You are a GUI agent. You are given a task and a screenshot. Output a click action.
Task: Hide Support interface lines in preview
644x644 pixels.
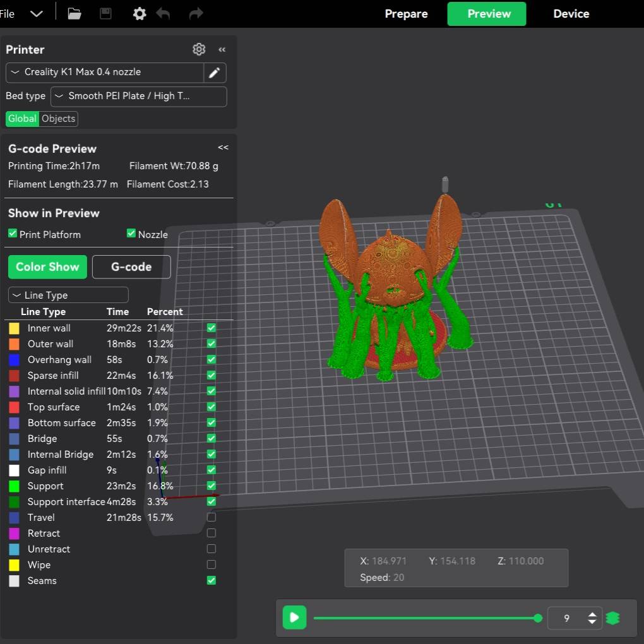[x=212, y=501]
